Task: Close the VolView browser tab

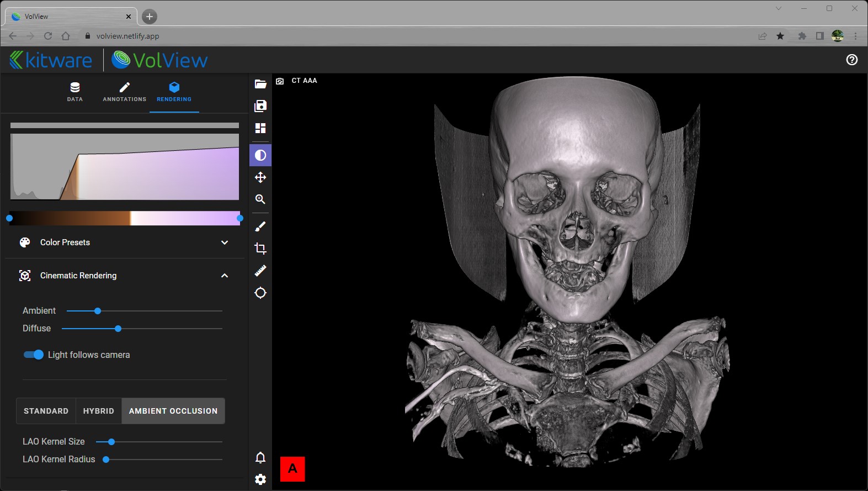Action: coord(129,17)
